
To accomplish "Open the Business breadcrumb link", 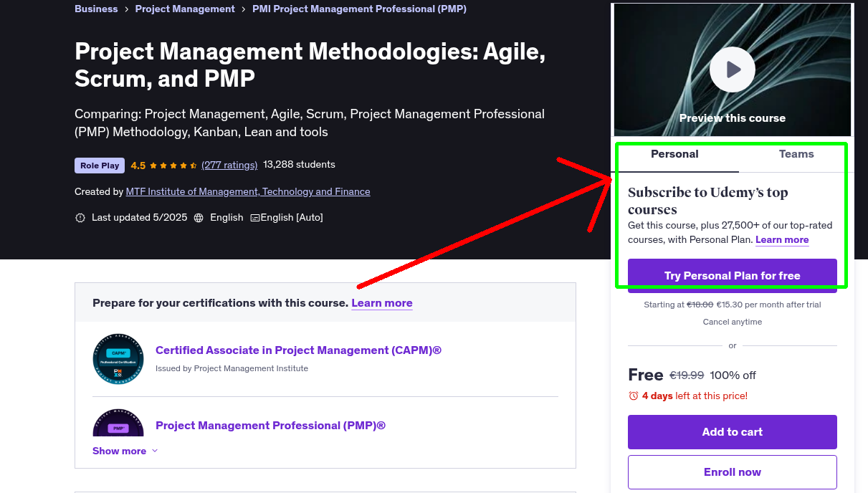I will pos(96,9).
